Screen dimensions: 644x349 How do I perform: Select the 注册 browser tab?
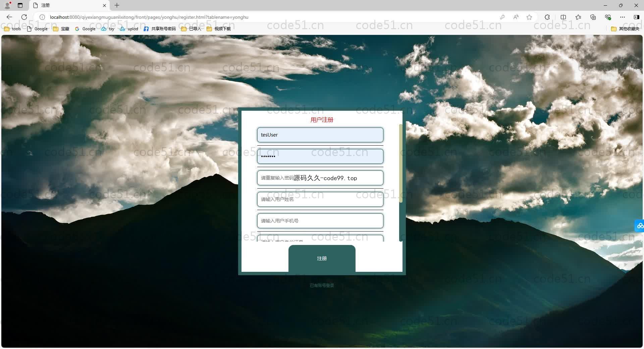click(70, 5)
